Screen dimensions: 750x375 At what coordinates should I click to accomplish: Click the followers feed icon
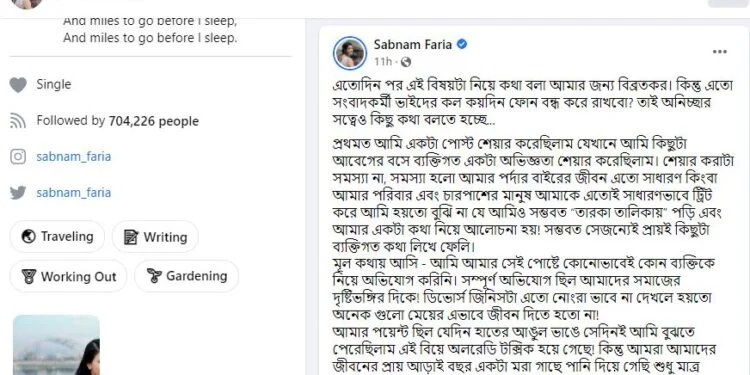[18, 121]
